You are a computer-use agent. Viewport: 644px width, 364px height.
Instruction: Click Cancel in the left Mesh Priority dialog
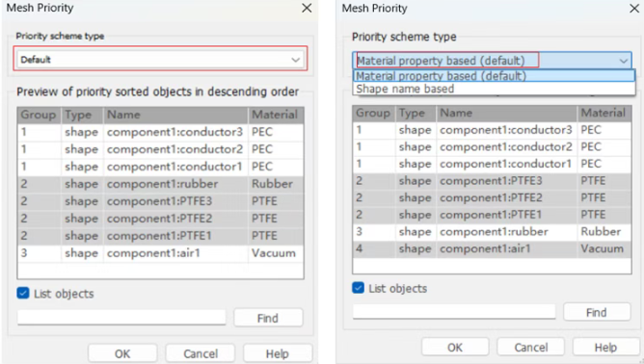point(201,353)
